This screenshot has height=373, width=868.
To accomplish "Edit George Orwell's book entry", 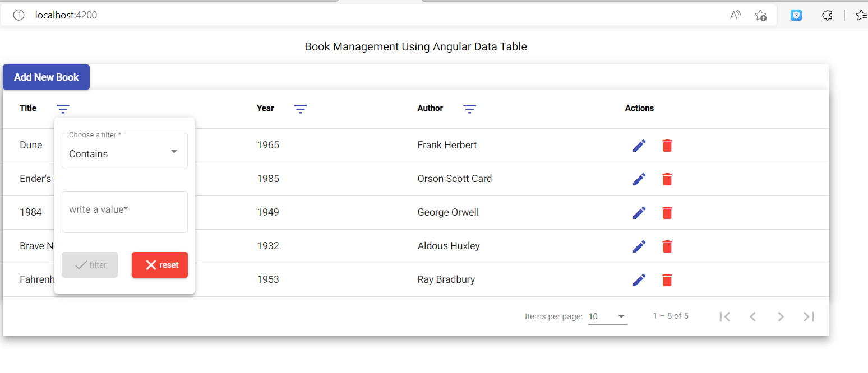I will point(639,212).
